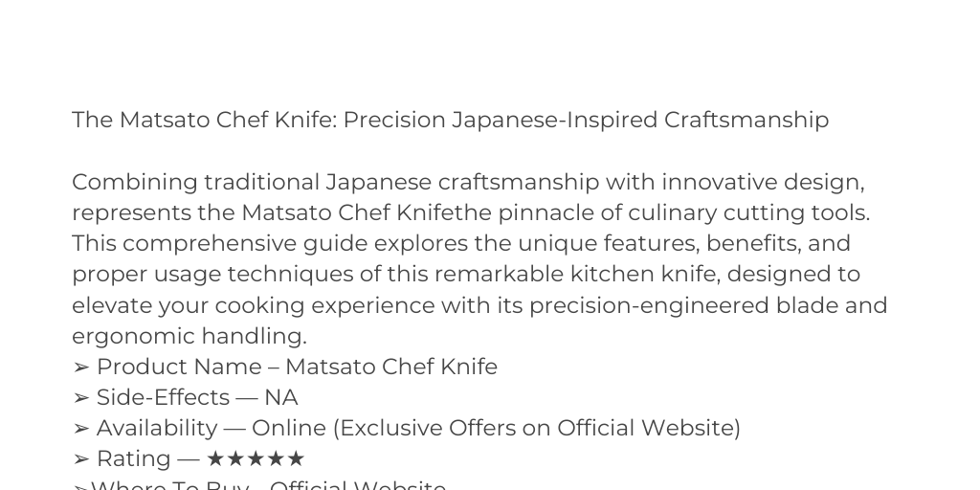Click the word "Combining" starting the paragraph
Screen dimensions: 980x490
(135, 183)
